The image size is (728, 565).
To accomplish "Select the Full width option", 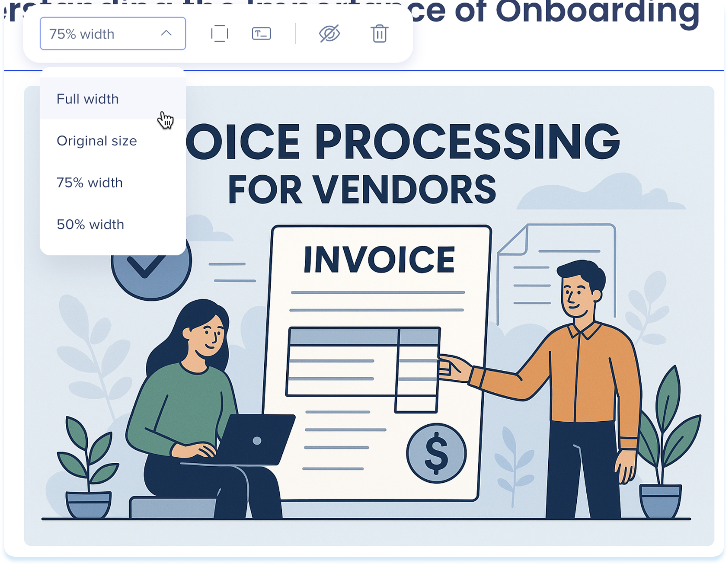I will pos(88,99).
